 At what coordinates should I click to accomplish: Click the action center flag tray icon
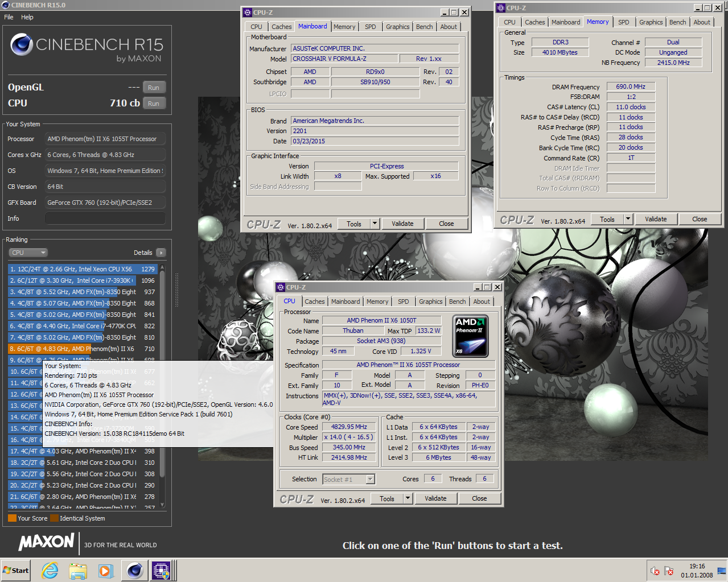click(x=669, y=571)
